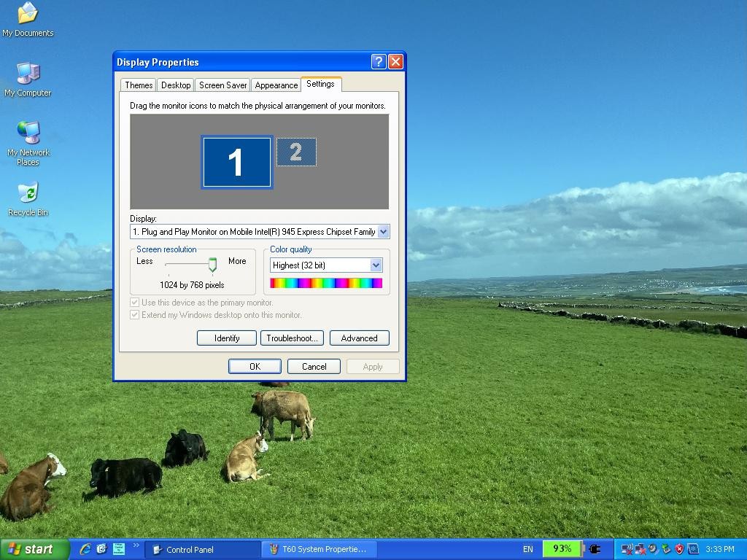The height and width of the screenshot is (560, 747).
Task: Click the 3:33 PM clock
Action: [720, 549]
